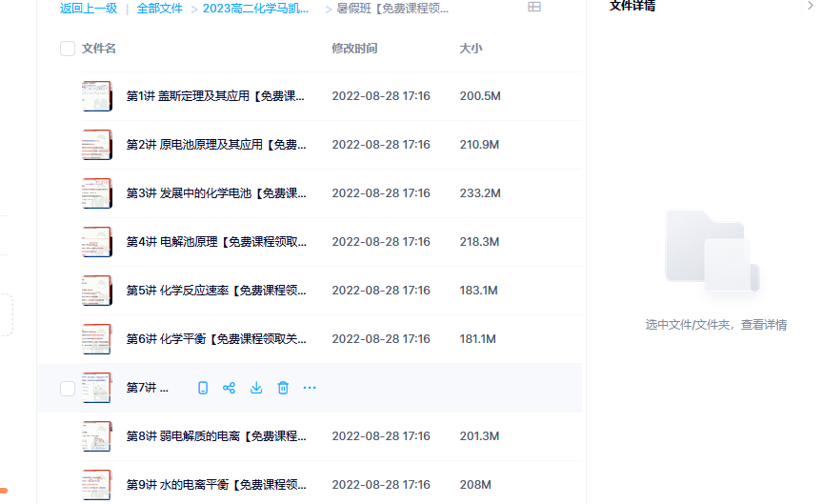This screenshot has height=504, width=823.
Task: Click the download icon on 第7讲 row
Action: (256, 388)
